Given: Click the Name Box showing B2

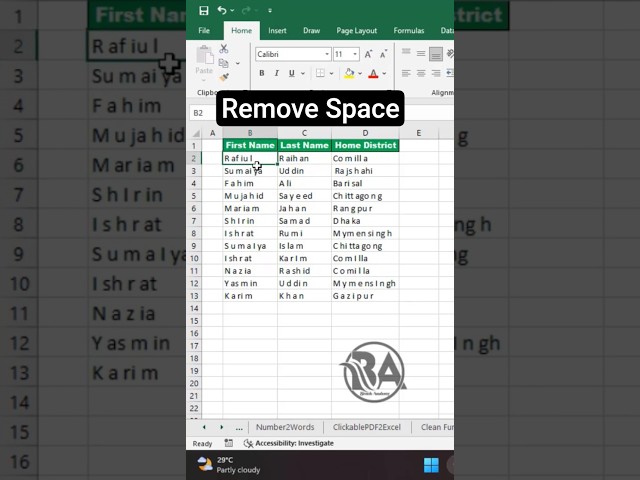Looking at the screenshot, I should (x=203, y=113).
